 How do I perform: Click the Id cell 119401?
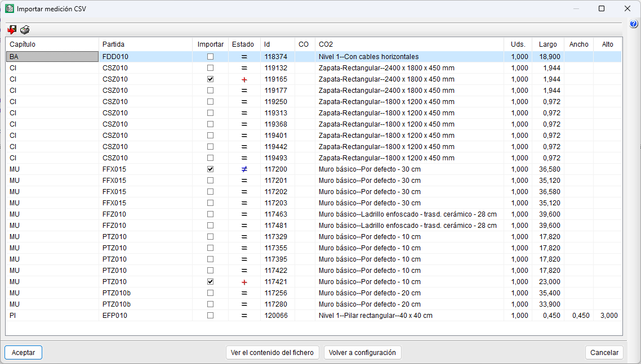(277, 135)
